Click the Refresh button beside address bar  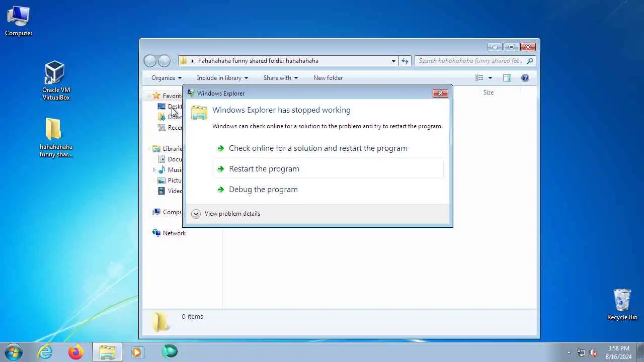[x=405, y=61]
